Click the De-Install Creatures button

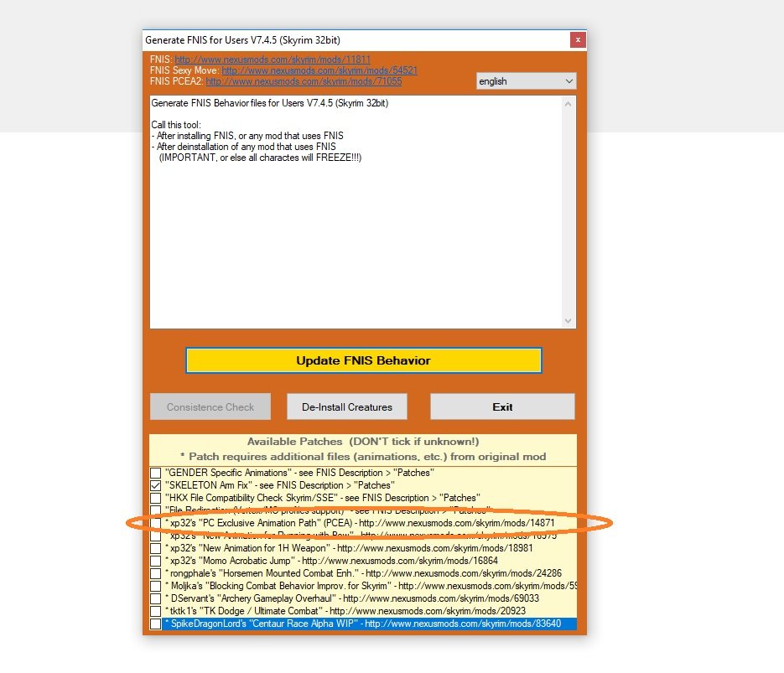tap(346, 406)
